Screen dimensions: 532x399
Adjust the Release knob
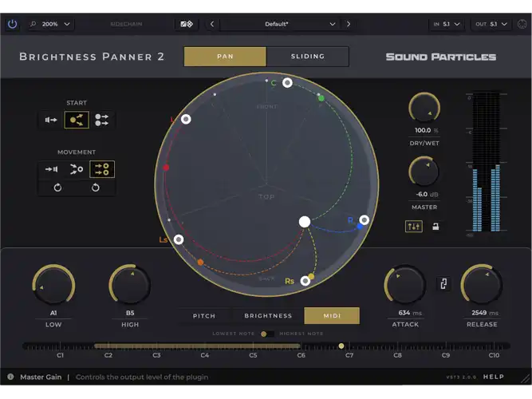pos(482,285)
